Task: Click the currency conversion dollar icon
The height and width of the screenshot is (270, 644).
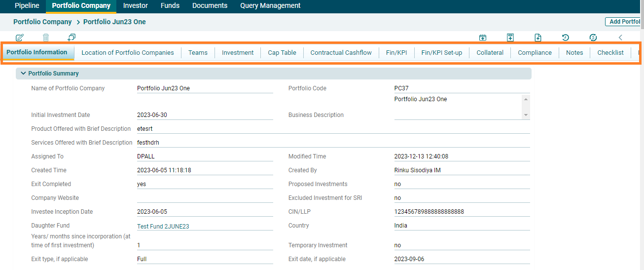Action: coord(593,38)
